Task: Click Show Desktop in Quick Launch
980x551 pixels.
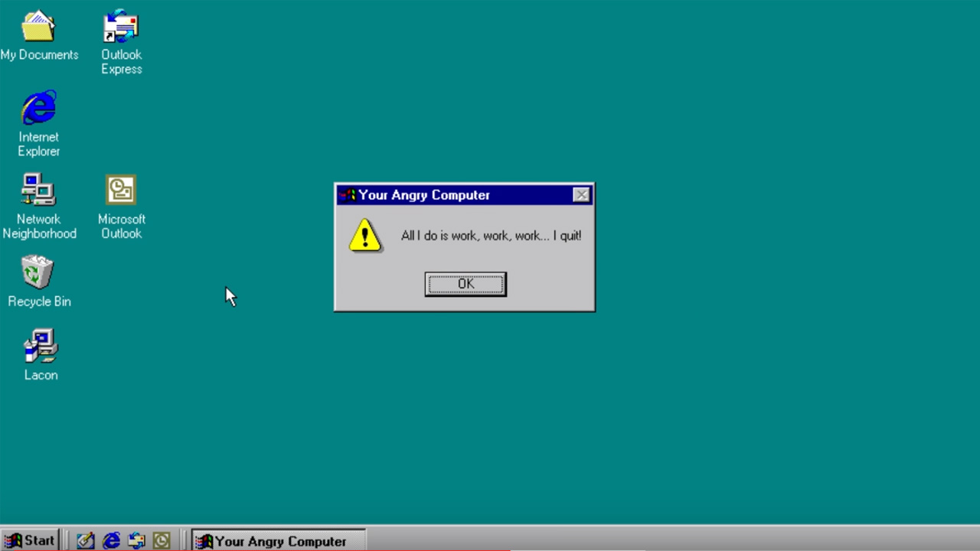Action: pos(86,541)
